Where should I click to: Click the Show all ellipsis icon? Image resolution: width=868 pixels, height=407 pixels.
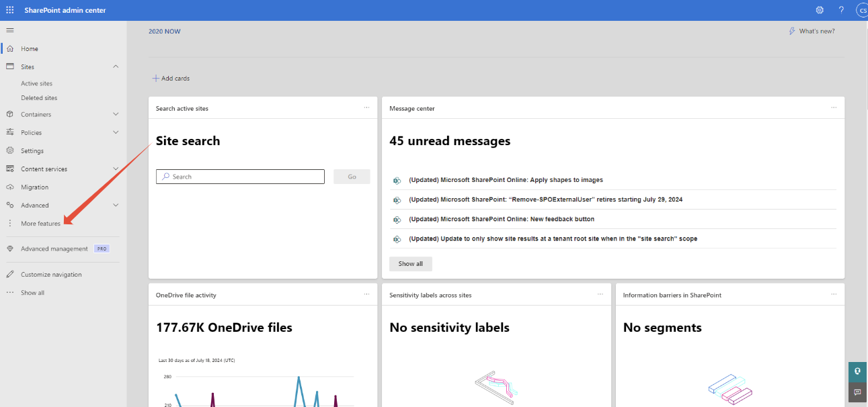[x=9, y=293]
